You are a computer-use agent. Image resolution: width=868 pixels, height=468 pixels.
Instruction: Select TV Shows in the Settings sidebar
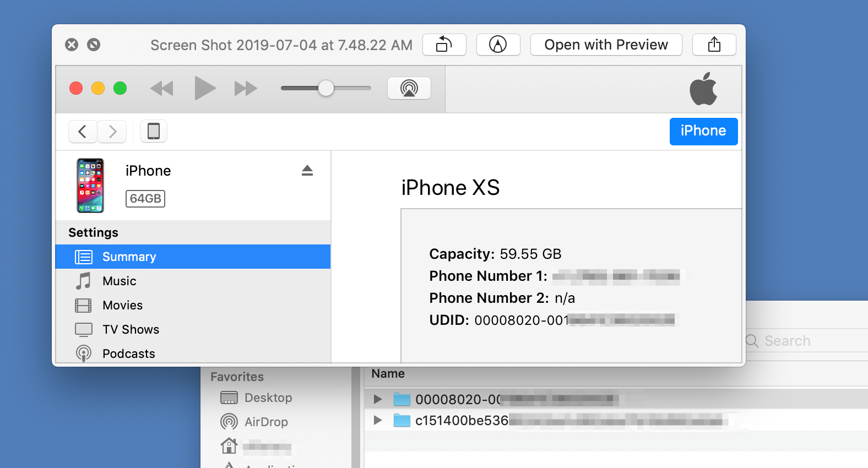[x=193, y=329]
